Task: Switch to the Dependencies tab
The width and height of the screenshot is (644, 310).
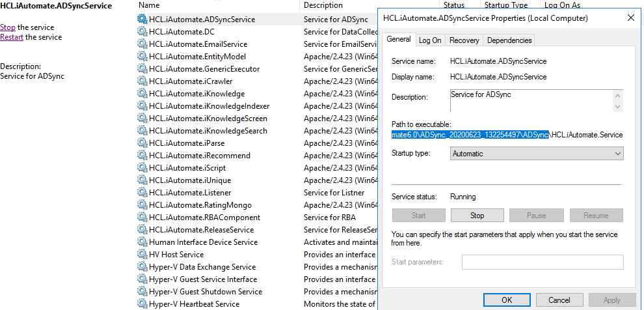Action: pos(509,40)
